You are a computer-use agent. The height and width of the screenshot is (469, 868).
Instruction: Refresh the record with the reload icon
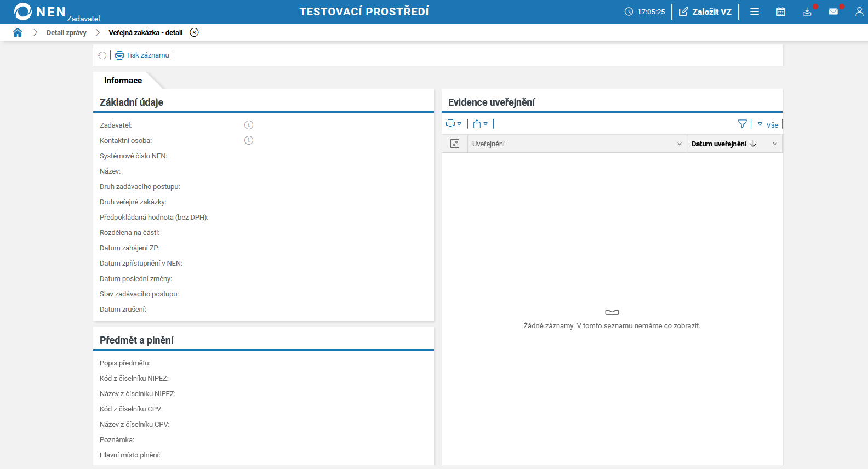coord(102,55)
